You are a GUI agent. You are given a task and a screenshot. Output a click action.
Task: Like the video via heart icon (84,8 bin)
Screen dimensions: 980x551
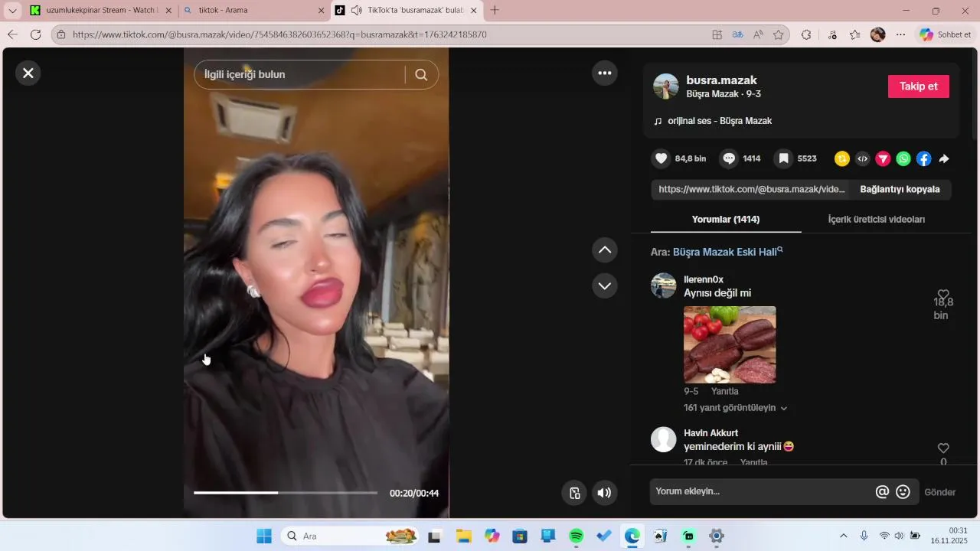tap(661, 158)
